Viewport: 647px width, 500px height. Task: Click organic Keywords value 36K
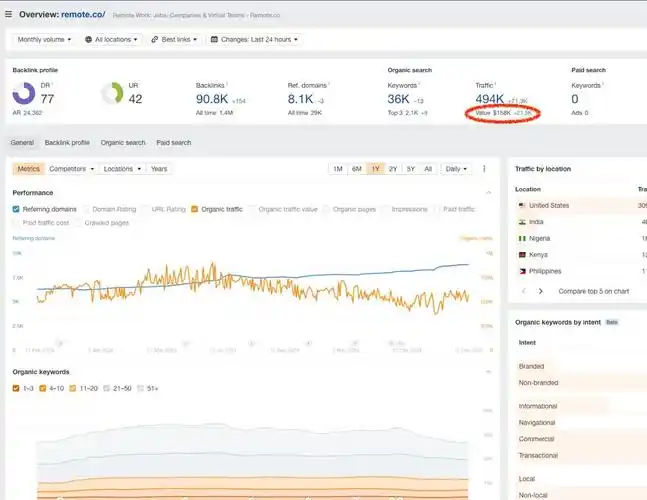pos(398,99)
